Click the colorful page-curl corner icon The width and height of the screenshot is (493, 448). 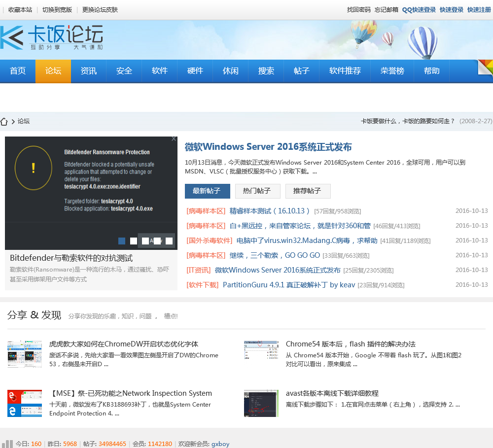tap(485, 68)
